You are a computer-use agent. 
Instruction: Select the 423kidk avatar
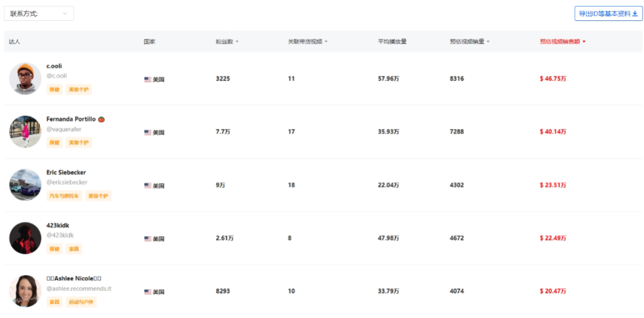[25, 238]
